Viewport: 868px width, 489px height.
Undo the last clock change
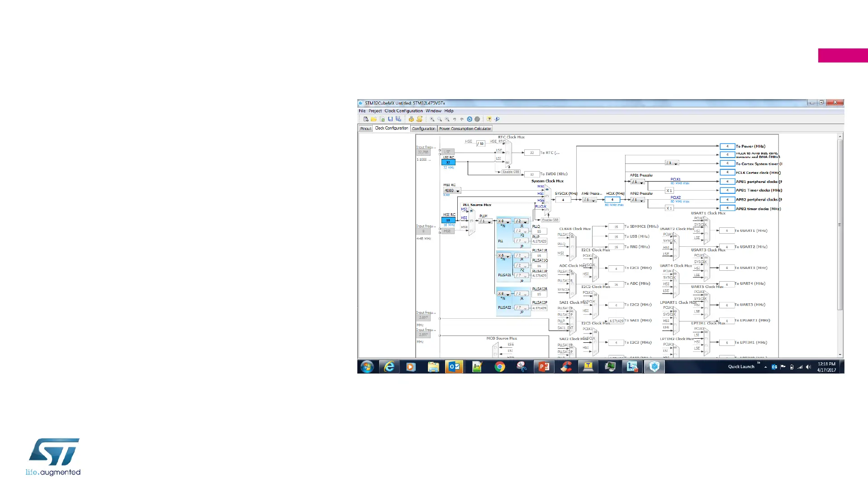(455, 119)
